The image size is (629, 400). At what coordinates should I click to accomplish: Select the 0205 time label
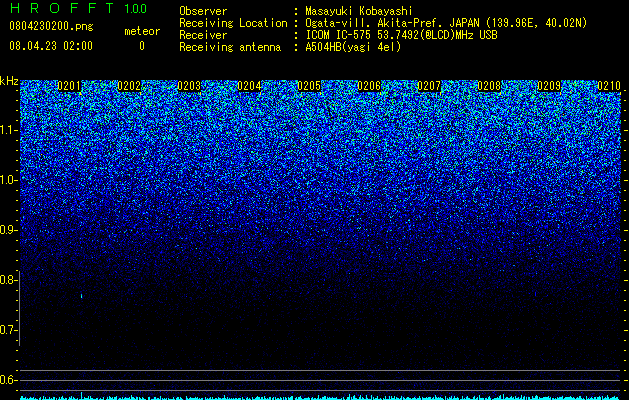(309, 86)
